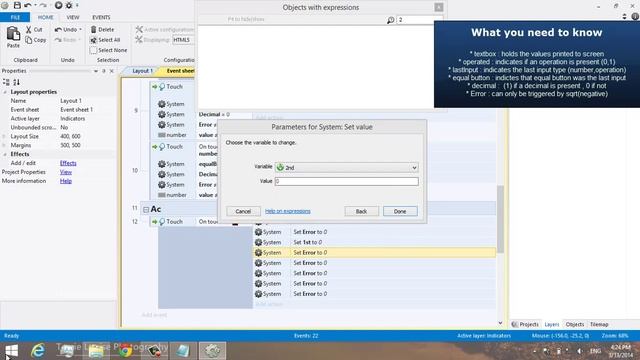Switch to the EVENTS ribbon tab

[101, 17]
